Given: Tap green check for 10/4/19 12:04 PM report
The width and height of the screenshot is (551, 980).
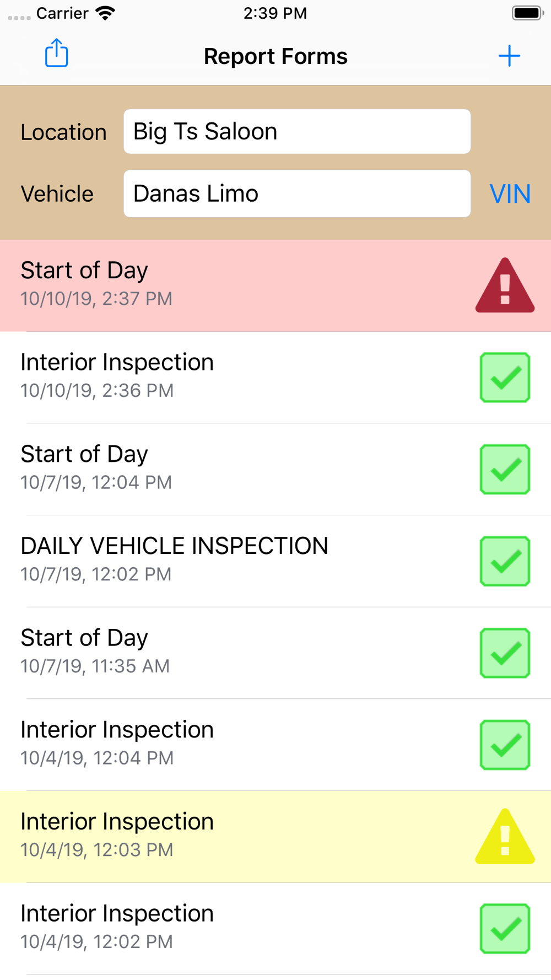Looking at the screenshot, I should 505,745.
